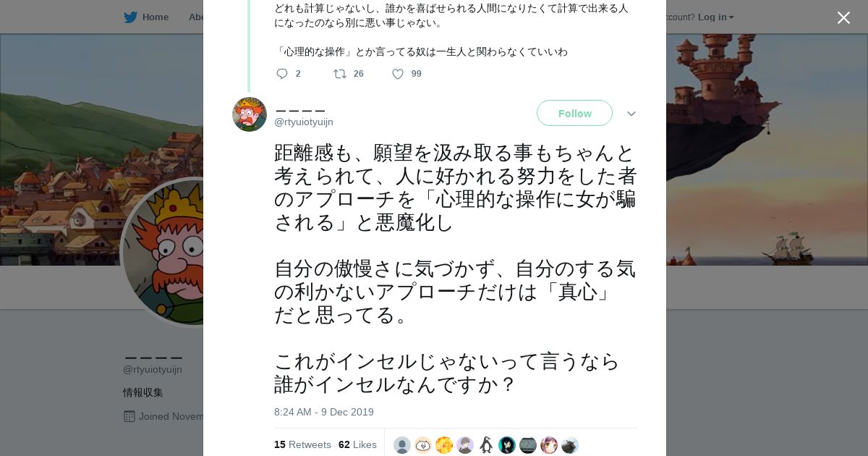Open the @rtyuiotyuijn handle link in tweet
Image resolution: width=868 pixels, height=456 pixels.
[x=304, y=122]
